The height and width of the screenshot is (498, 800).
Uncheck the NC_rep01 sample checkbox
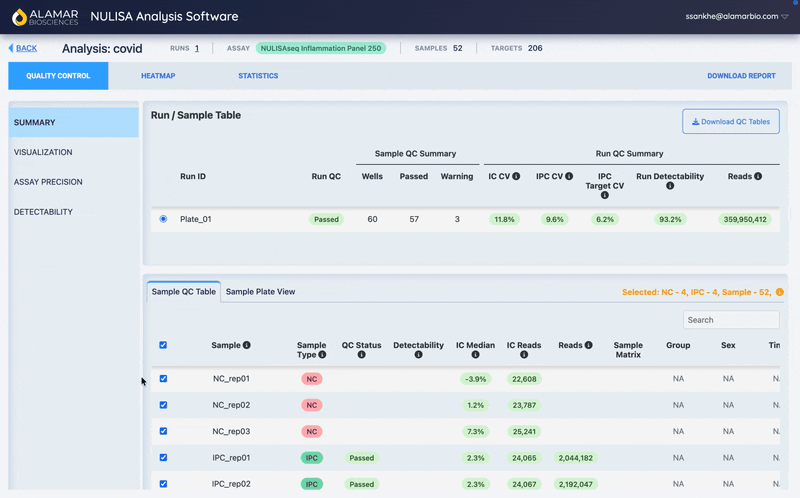pyautogui.click(x=163, y=379)
